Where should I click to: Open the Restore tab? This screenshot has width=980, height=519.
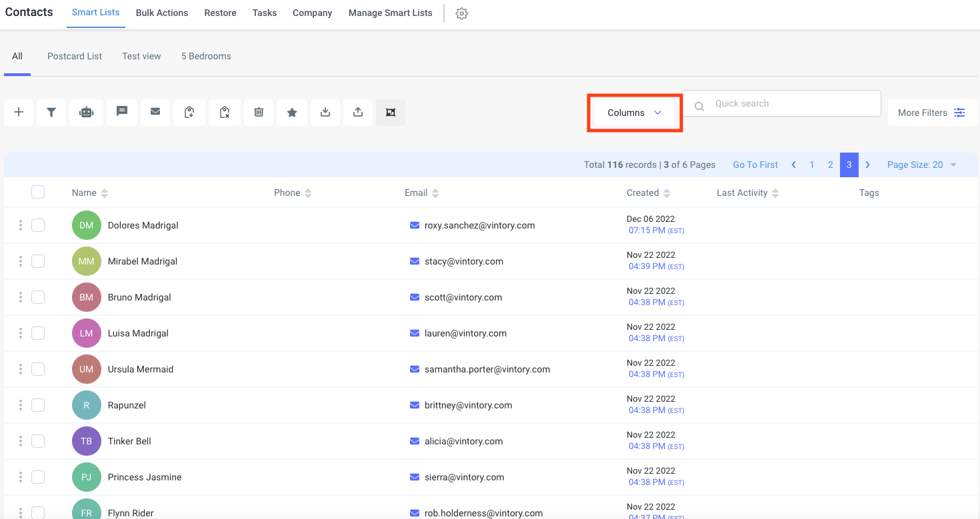point(221,13)
